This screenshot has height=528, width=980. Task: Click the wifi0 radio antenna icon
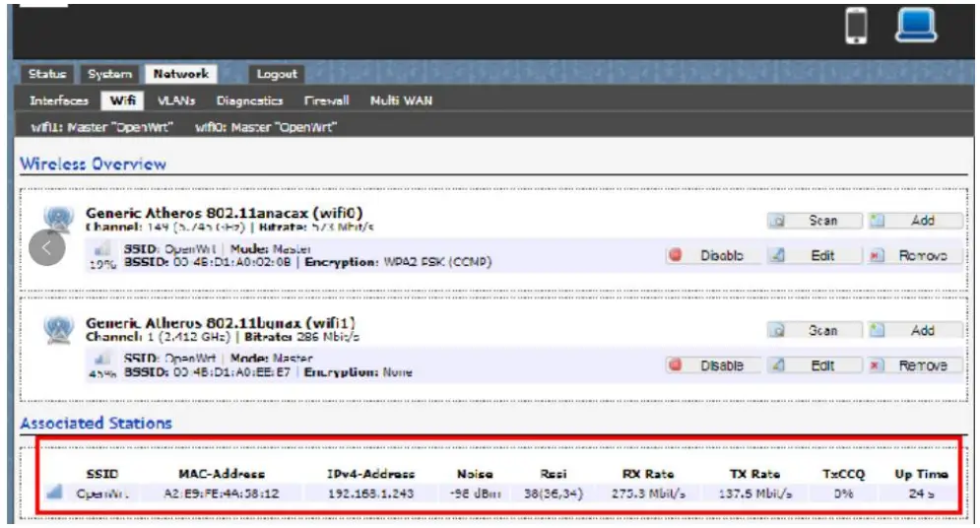click(x=59, y=218)
